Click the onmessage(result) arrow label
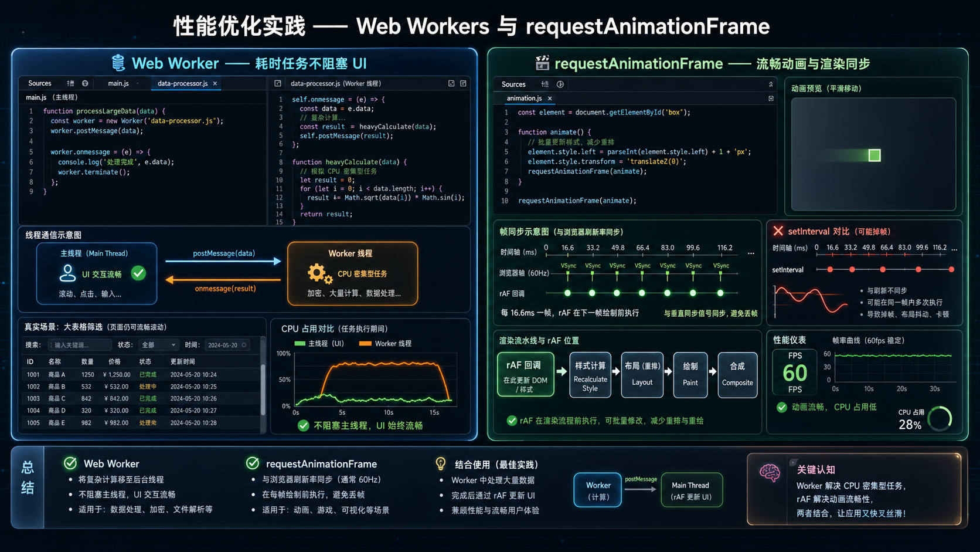 226,289
